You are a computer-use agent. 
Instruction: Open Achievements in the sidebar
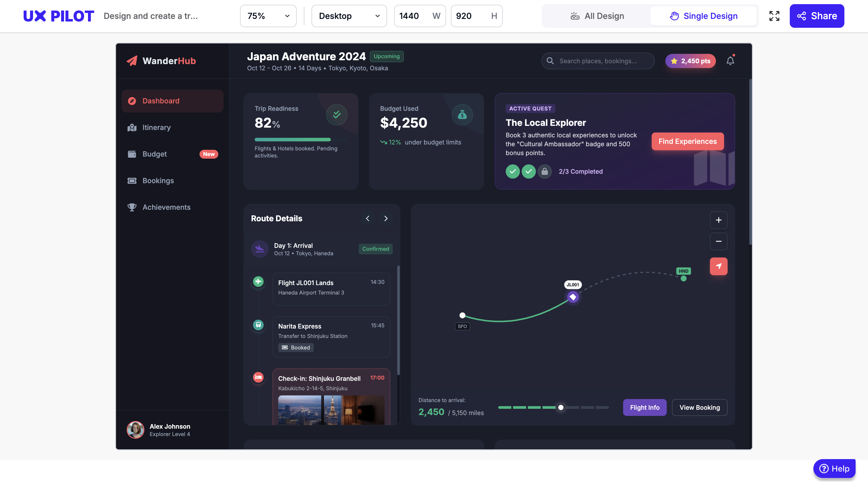166,207
